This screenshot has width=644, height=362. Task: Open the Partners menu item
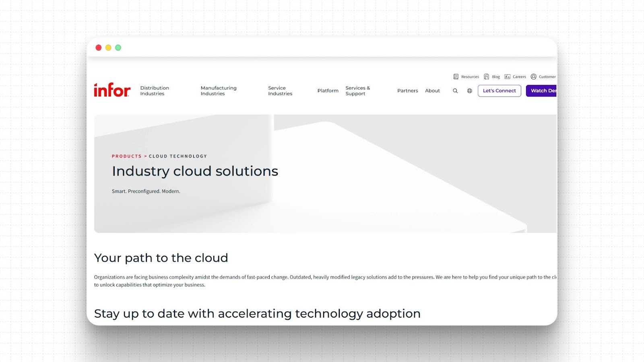407,90
